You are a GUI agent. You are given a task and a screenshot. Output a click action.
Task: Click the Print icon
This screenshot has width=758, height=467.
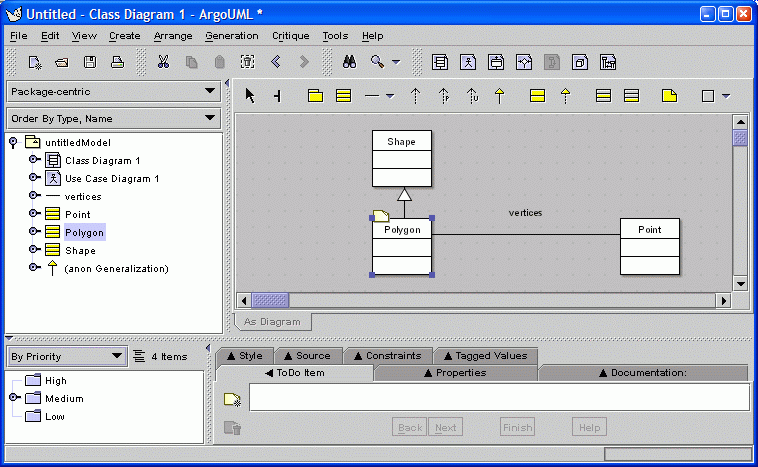point(117,62)
